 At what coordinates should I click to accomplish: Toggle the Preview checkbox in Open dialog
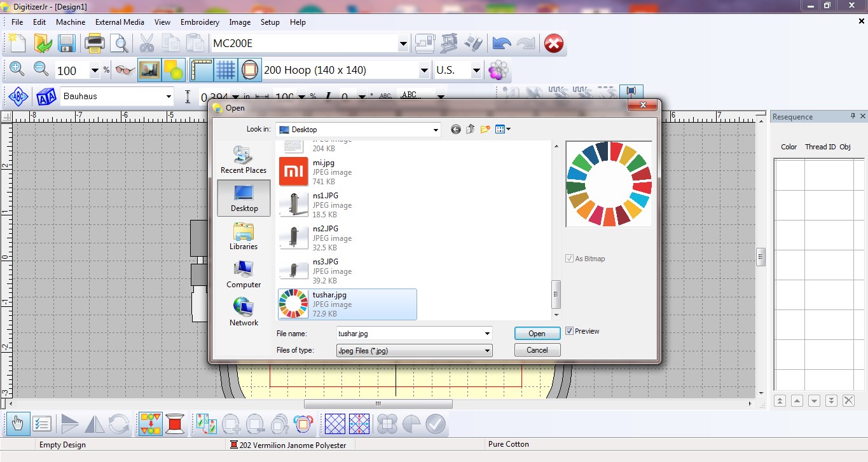pyautogui.click(x=570, y=331)
